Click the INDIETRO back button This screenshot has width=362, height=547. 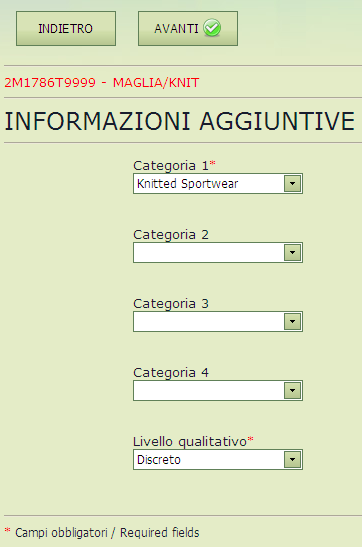coord(66,29)
